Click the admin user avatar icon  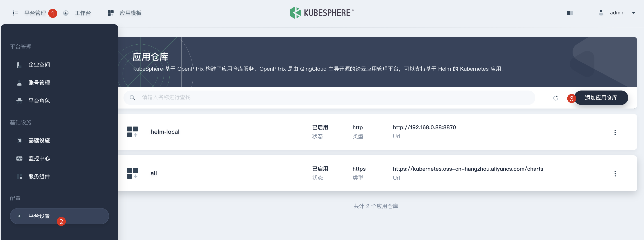[601, 12]
